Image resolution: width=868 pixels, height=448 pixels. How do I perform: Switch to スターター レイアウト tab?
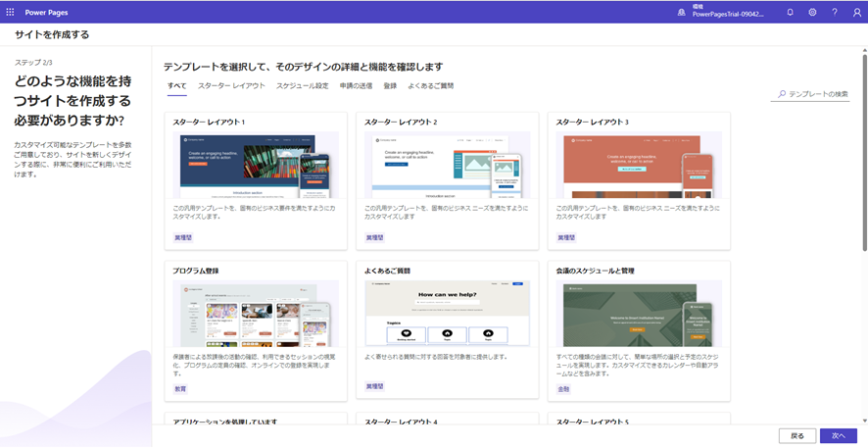(231, 86)
